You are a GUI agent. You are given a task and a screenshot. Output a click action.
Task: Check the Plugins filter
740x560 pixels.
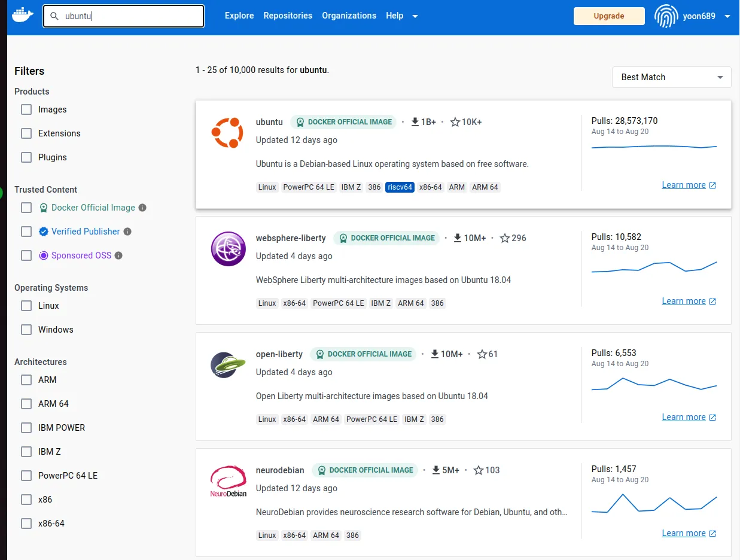click(x=26, y=157)
